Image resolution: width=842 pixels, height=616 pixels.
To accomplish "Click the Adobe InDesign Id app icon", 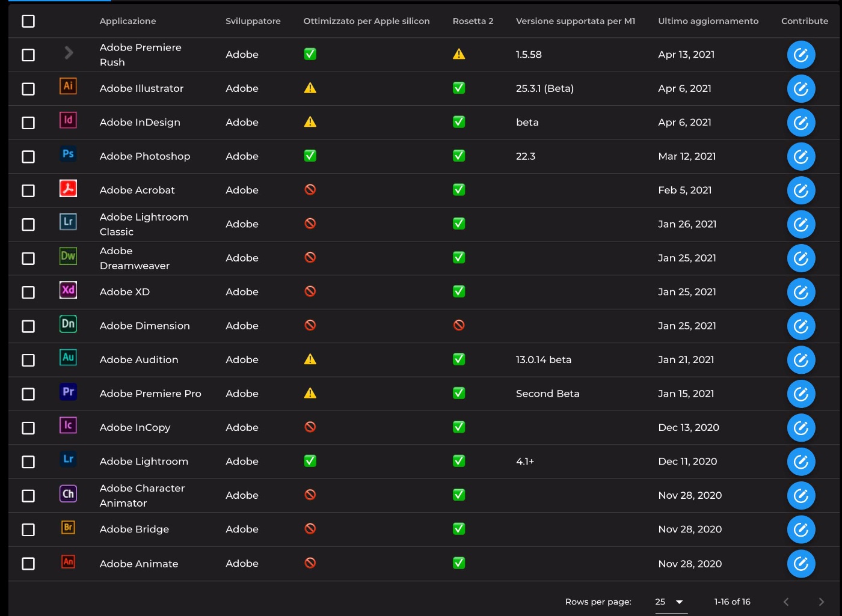I will (x=68, y=120).
